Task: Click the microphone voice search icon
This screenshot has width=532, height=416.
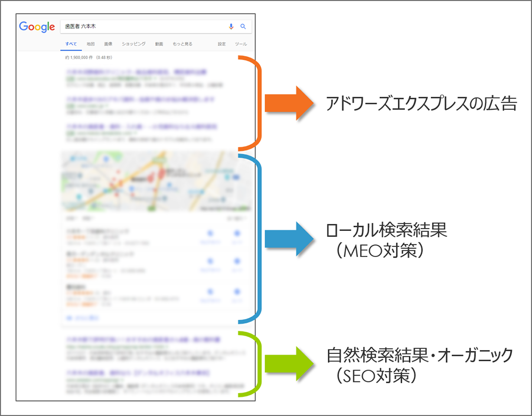Action: (x=231, y=27)
